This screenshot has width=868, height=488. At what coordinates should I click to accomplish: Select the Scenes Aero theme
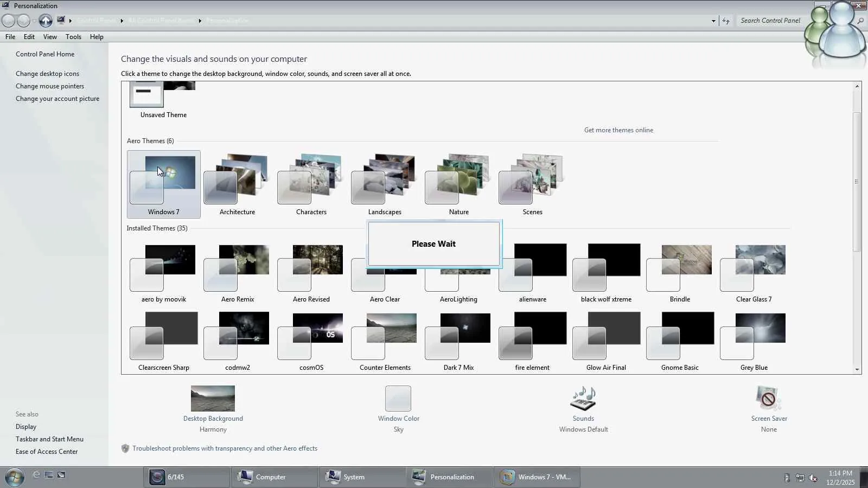(x=532, y=184)
